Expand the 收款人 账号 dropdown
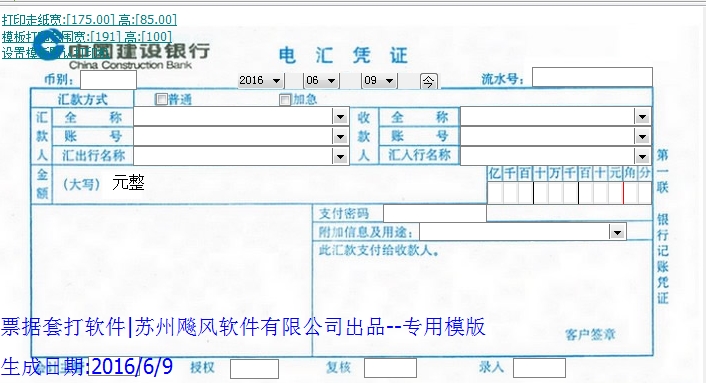Image resolution: width=706 pixels, height=383 pixels. tap(643, 136)
